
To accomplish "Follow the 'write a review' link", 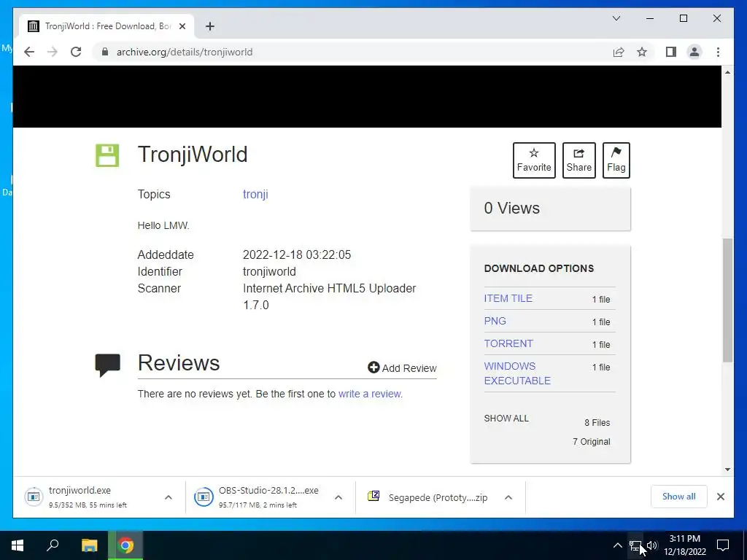I will [x=370, y=394].
